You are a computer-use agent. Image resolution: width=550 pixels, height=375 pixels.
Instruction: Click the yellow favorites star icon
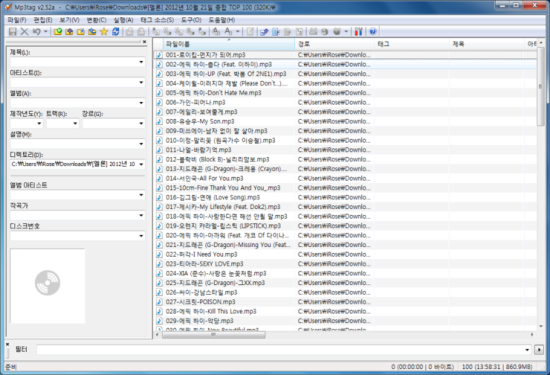point(104,32)
